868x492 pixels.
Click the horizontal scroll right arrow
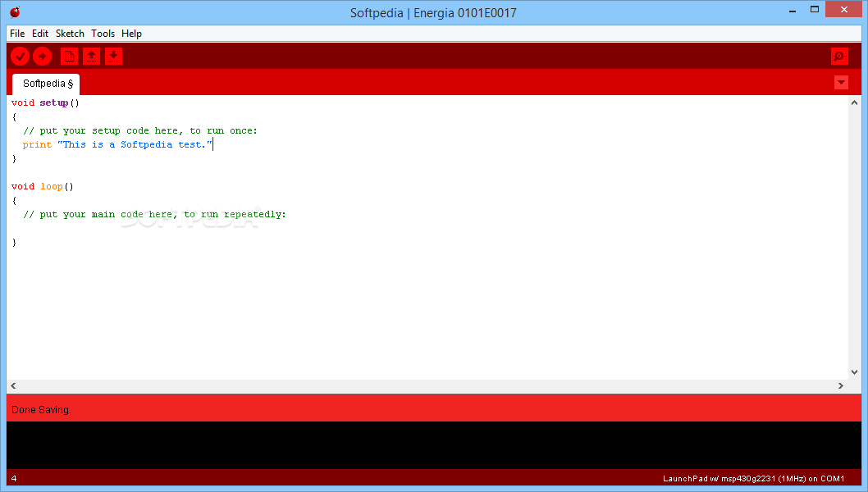pos(841,385)
